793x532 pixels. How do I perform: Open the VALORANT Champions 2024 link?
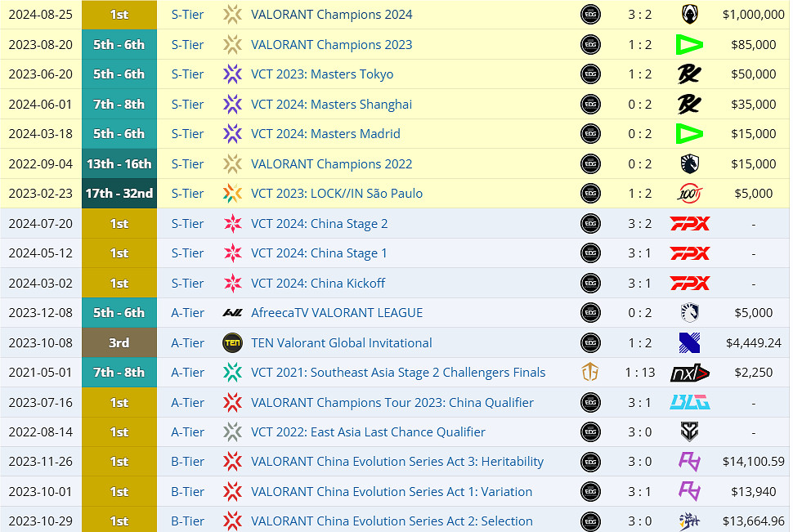point(331,15)
